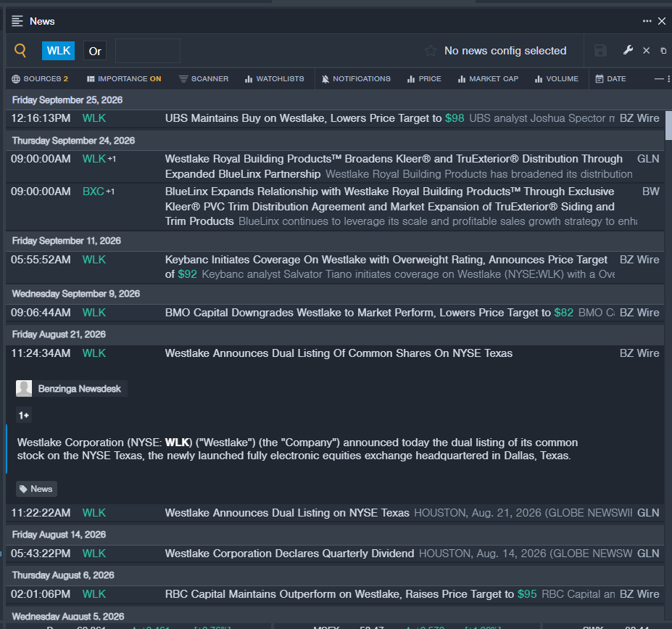672x629 pixels.
Task: Click the News panel hamburger icon
Action: (x=17, y=21)
